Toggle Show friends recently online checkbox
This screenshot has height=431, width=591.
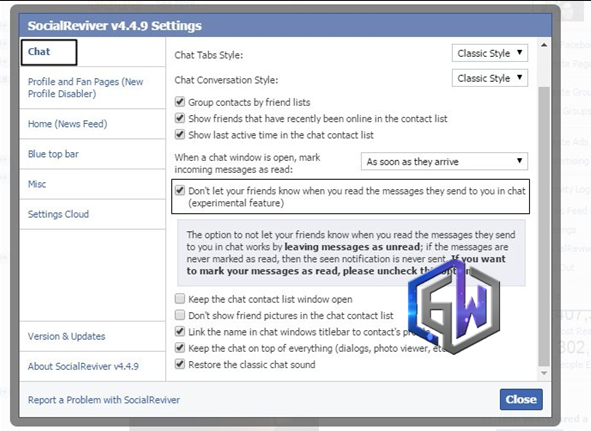pyautogui.click(x=180, y=118)
